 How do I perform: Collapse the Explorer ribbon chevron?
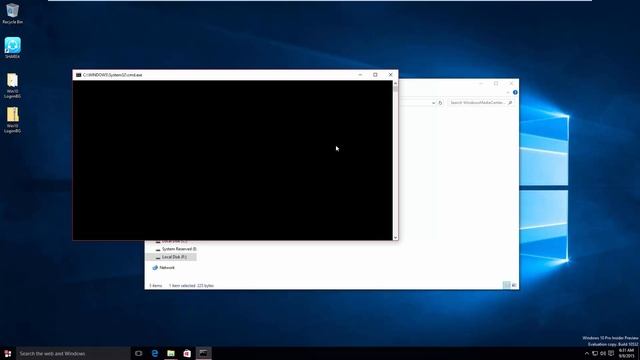coord(508,93)
